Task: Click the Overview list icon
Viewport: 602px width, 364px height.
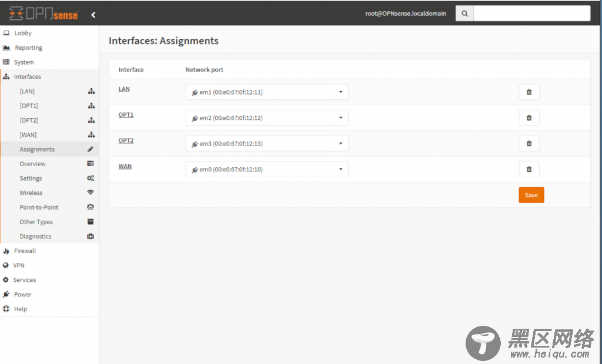Action: pyautogui.click(x=91, y=164)
